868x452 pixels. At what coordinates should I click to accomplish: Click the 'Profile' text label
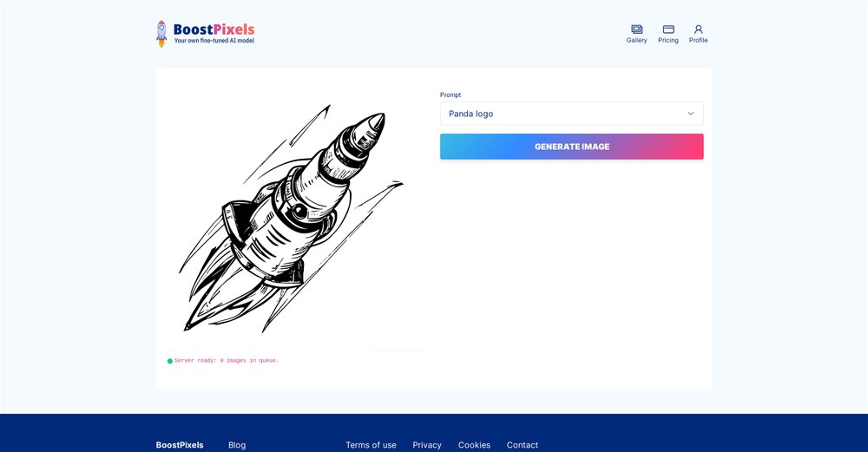pos(698,41)
